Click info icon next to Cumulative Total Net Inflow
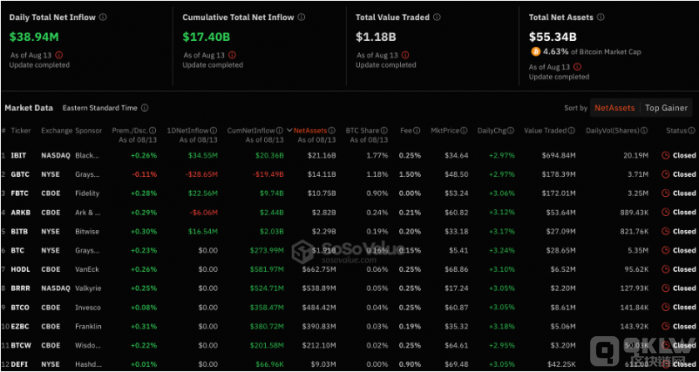The image size is (699, 372). [301, 17]
